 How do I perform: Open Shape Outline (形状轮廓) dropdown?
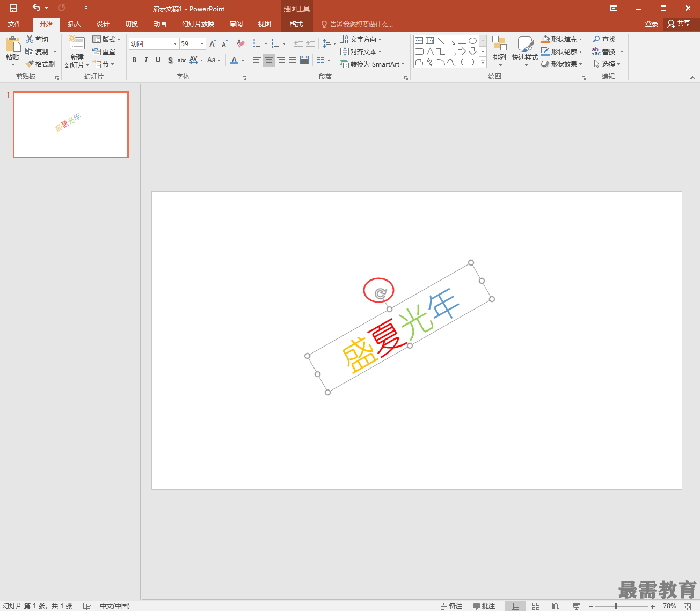[562, 51]
